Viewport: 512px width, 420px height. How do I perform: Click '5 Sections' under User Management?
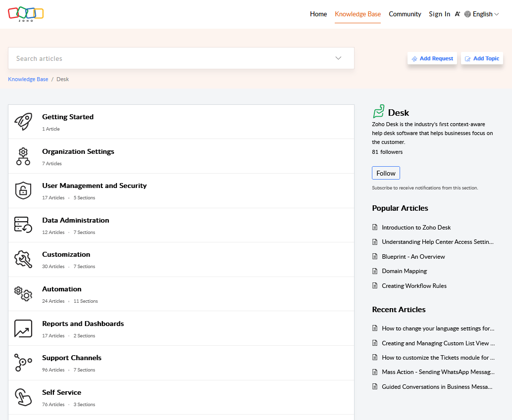click(84, 198)
